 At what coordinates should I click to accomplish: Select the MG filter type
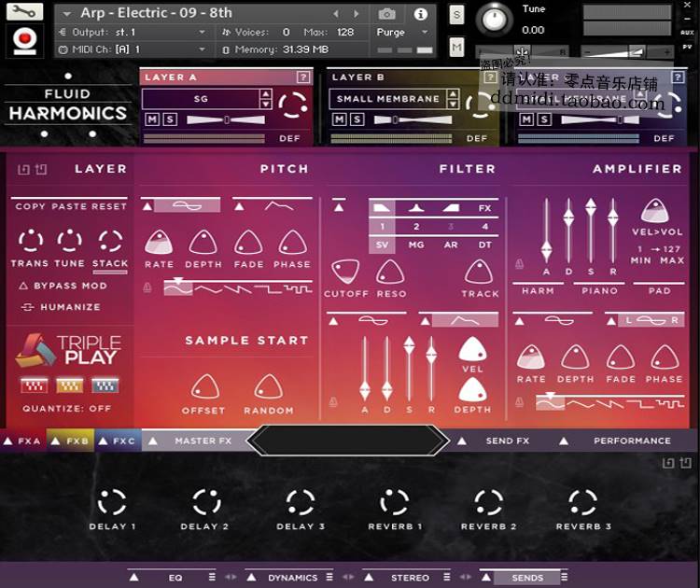click(x=416, y=245)
